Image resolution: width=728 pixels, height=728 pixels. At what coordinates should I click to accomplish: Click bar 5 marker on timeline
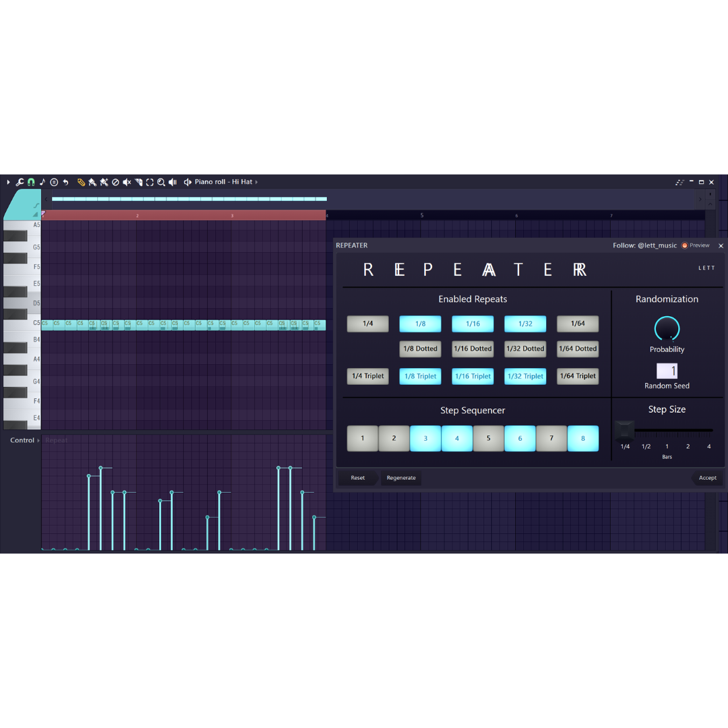(x=421, y=216)
